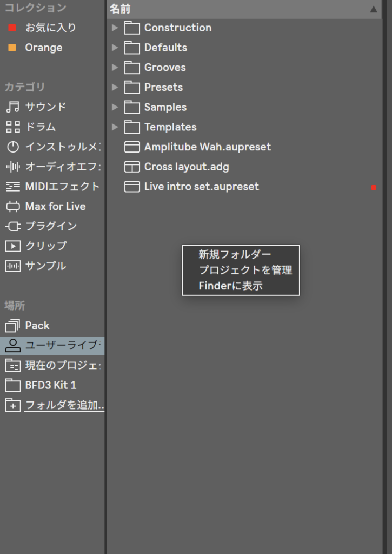The image size is (392, 554).
Task: Open the Pack location
Action: coord(37,326)
